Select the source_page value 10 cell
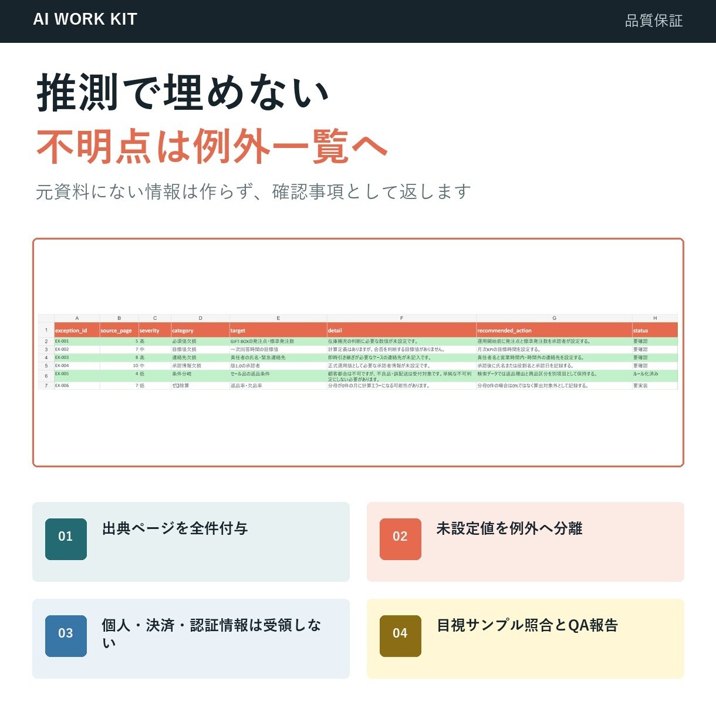This screenshot has height=728, width=716. pos(119,366)
